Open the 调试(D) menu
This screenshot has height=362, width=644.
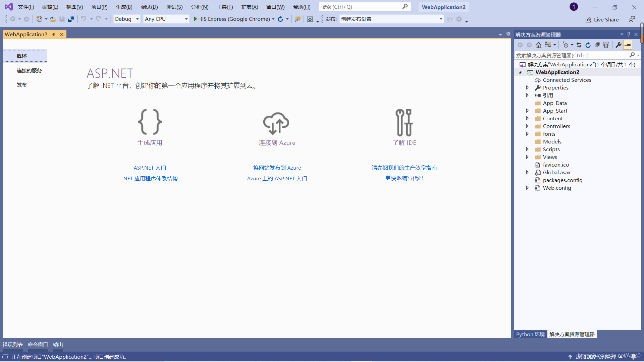click(149, 7)
